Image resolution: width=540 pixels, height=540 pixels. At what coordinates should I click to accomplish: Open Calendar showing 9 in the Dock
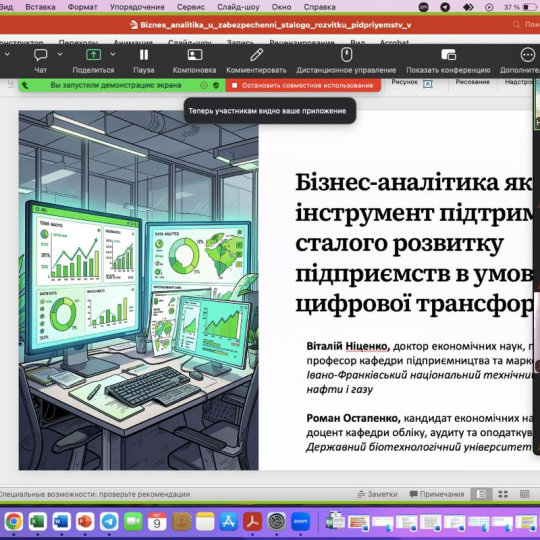point(157,521)
